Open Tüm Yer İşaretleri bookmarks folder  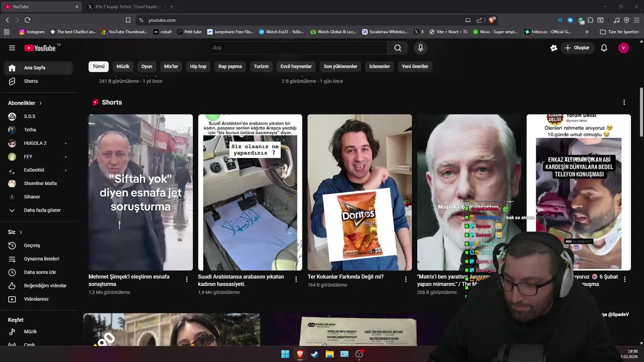pos(619,32)
